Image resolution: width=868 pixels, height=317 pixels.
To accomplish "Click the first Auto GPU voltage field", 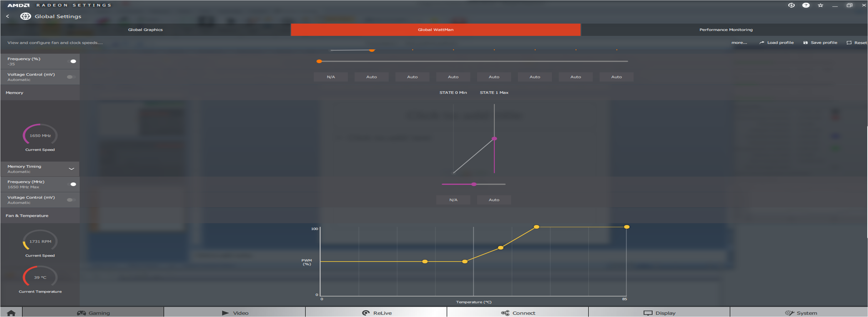I will 371,77.
